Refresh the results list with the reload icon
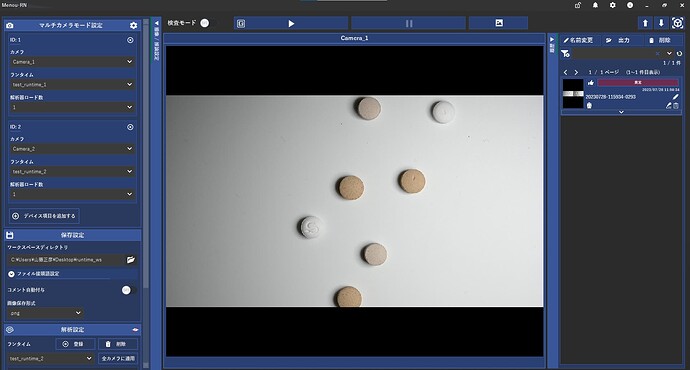690x370 pixels. 679,54
